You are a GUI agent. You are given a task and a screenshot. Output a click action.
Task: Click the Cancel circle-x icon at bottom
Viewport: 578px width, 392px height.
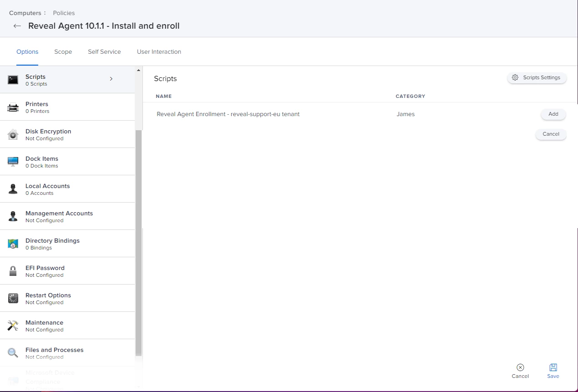click(520, 367)
